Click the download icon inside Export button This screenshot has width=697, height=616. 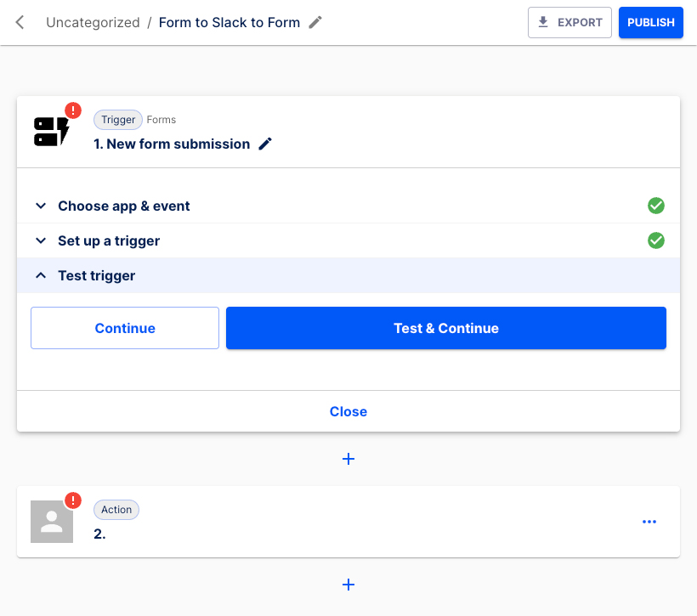point(542,22)
